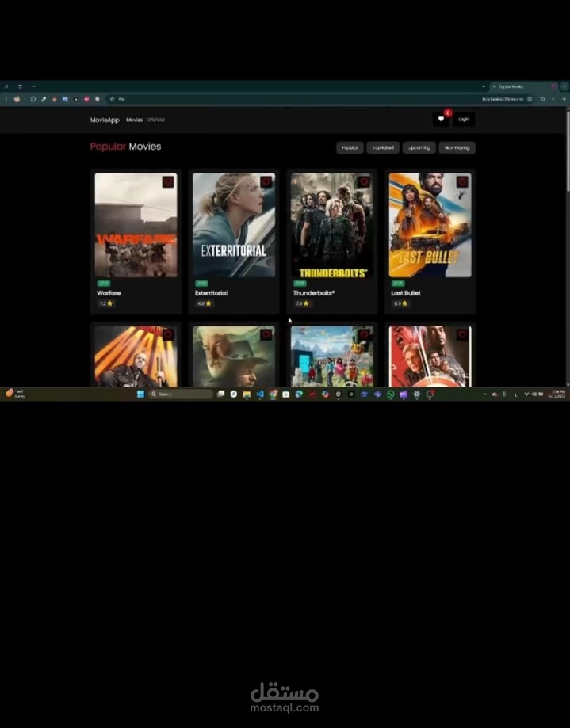
Task: Toggle heart on the red shield poster card
Action: 462,335
